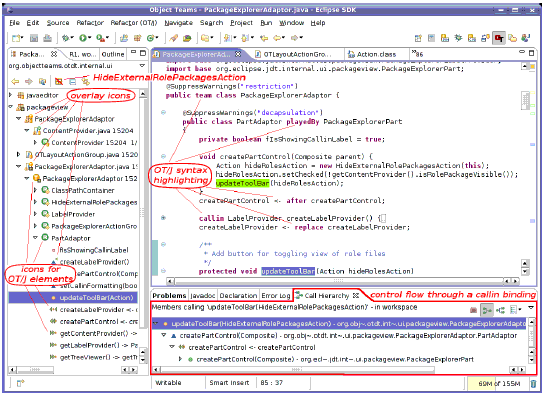The height and width of the screenshot is (396, 545).
Task: Click the New wizard toolbar icon
Action: pyautogui.click(x=16, y=38)
